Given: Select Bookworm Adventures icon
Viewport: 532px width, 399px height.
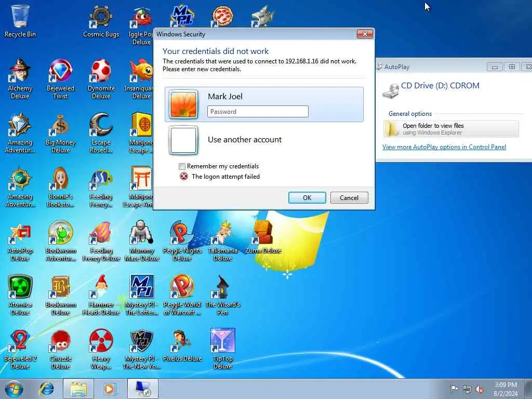Looking at the screenshot, I should coord(60,241).
